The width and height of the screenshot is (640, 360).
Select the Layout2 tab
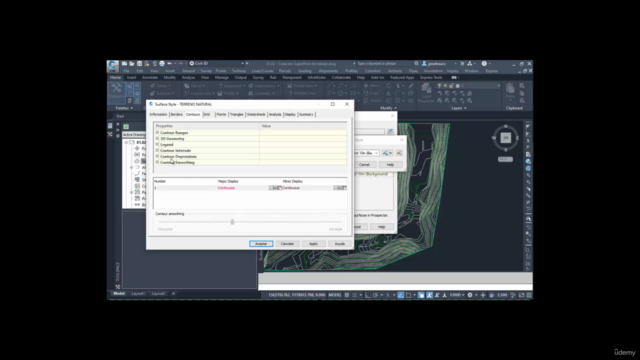pos(158,293)
